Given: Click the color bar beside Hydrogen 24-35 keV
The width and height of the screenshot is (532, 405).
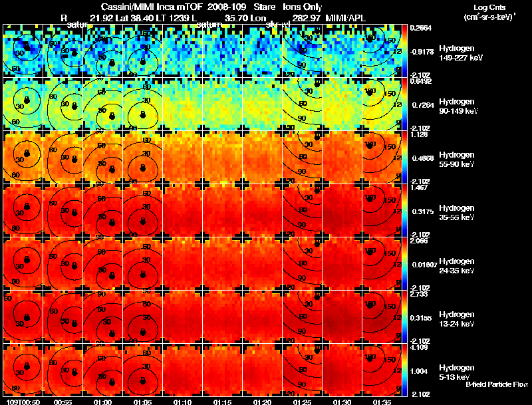Looking at the screenshot, I should coord(404,263).
